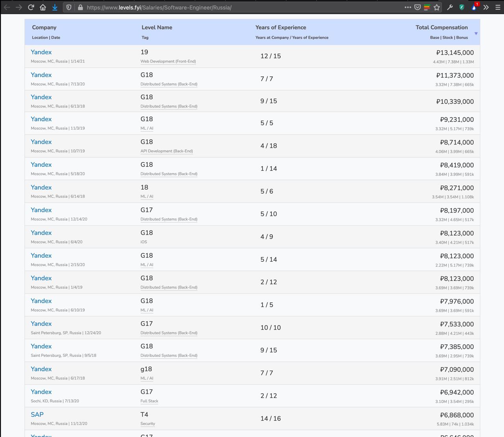Click the multicolor container icon in address bar
504x437 pixels.
[427, 7]
